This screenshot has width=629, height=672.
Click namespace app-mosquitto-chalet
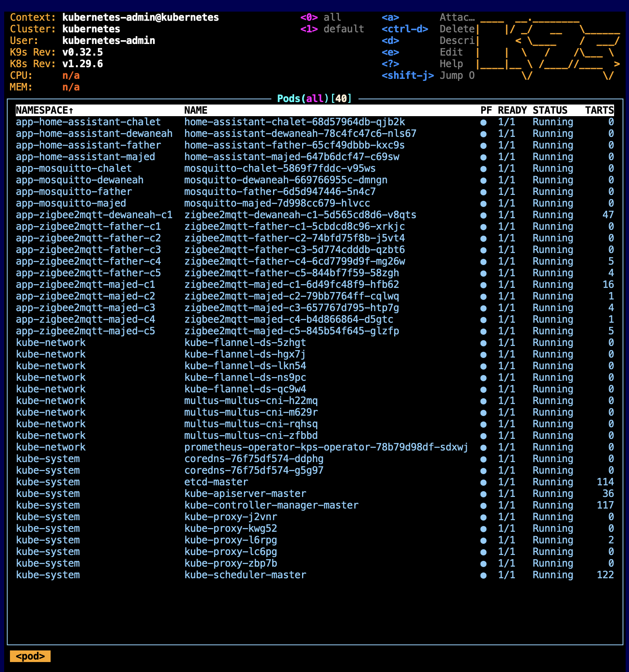(x=74, y=168)
